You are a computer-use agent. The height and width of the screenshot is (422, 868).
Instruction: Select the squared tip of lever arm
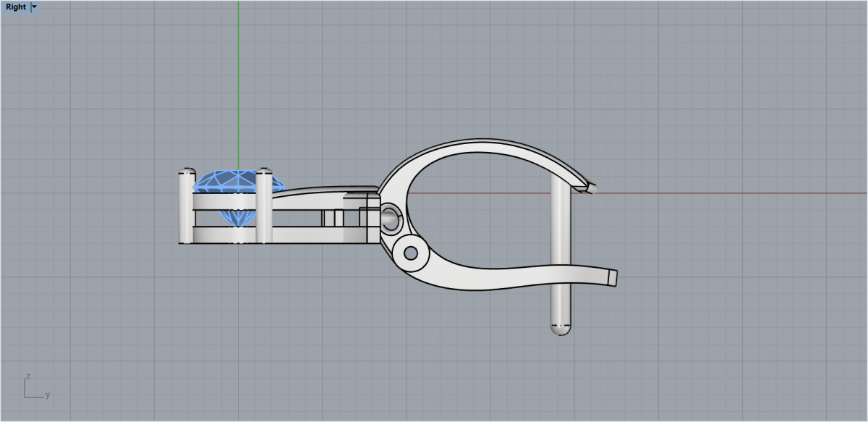pos(612,277)
